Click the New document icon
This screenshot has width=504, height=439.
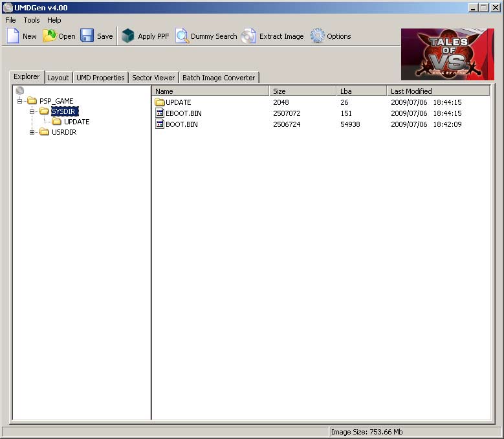tap(13, 36)
